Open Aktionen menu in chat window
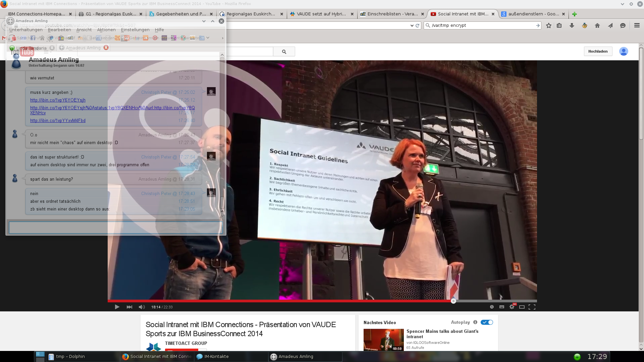Viewport: 644px width, 362px height. pos(106,30)
